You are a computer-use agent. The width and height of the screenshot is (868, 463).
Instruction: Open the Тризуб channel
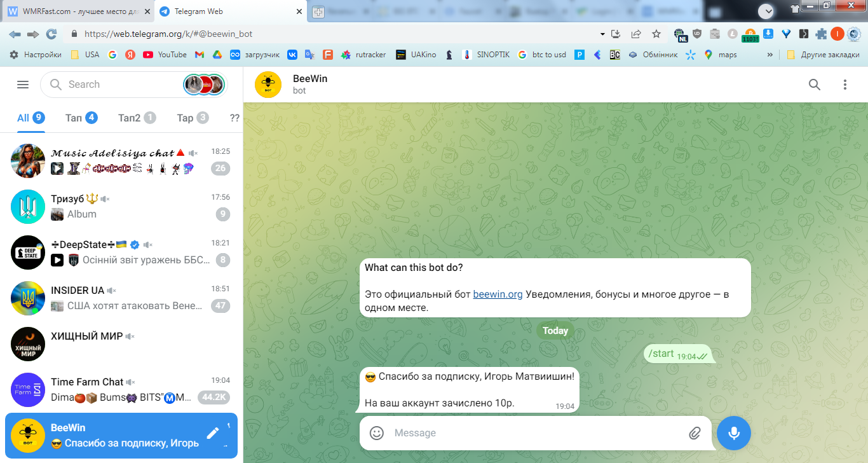point(121,207)
